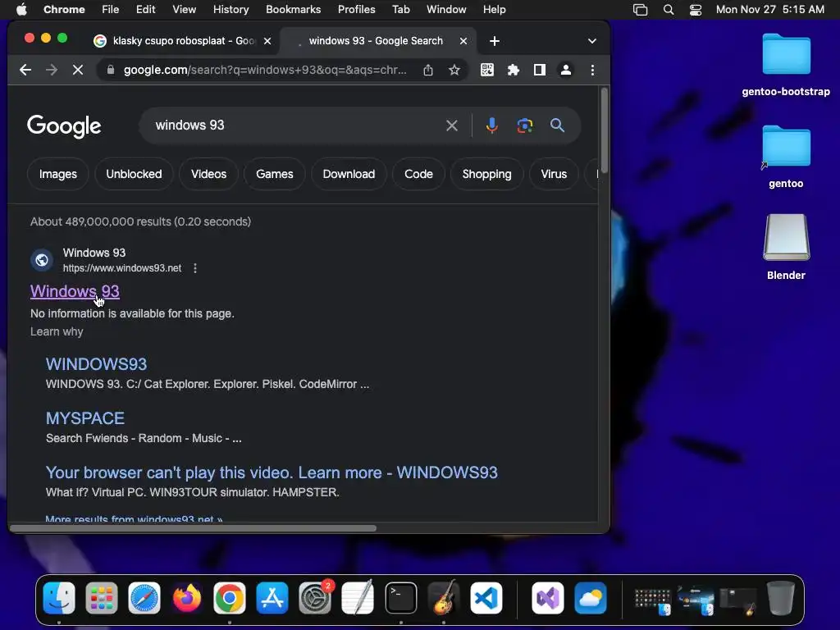Open System Settings from the Dock
Image resolution: width=840 pixels, height=630 pixels.
click(x=315, y=598)
